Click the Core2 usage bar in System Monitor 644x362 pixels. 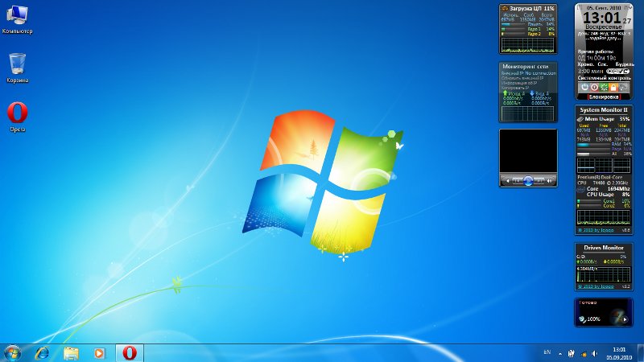589,206
